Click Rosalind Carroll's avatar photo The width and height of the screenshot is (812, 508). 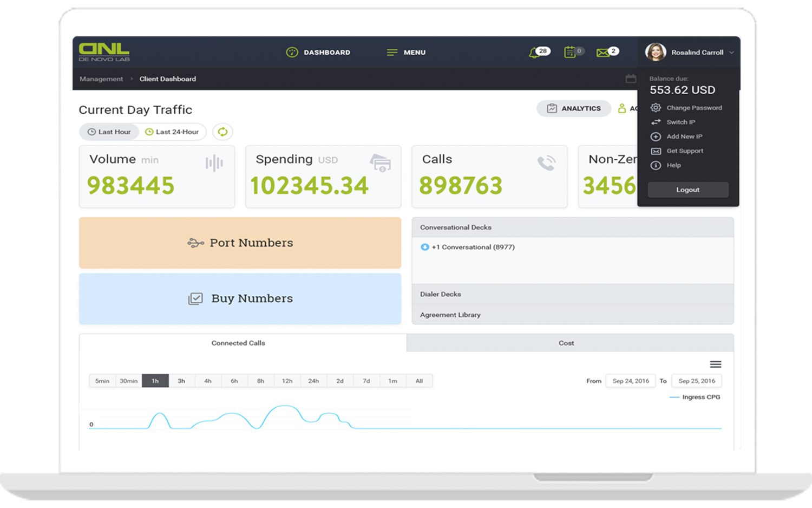656,52
